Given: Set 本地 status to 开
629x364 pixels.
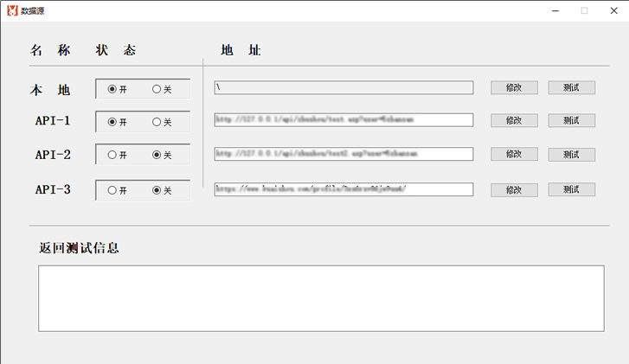Looking at the screenshot, I should pyautogui.click(x=112, y=89).
